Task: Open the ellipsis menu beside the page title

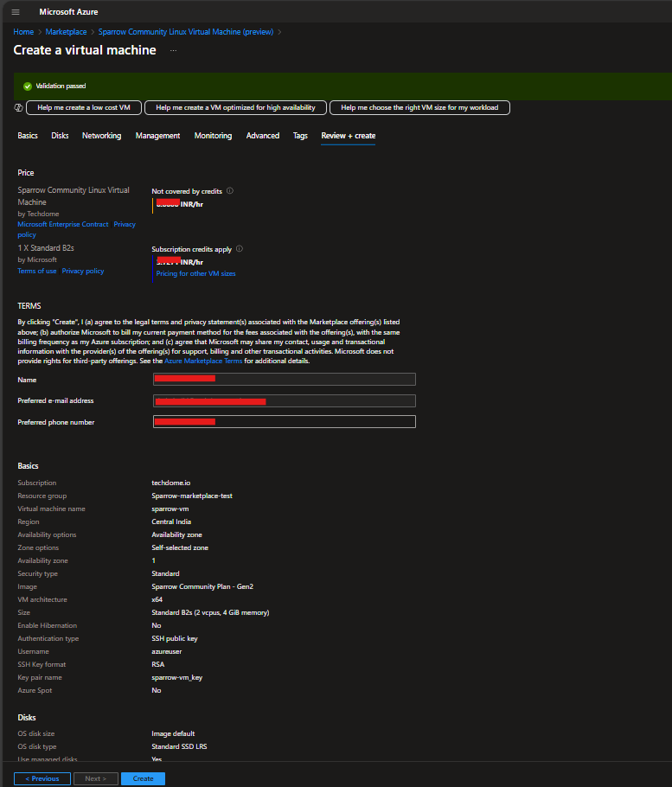Action: click(x=173, y=51)
